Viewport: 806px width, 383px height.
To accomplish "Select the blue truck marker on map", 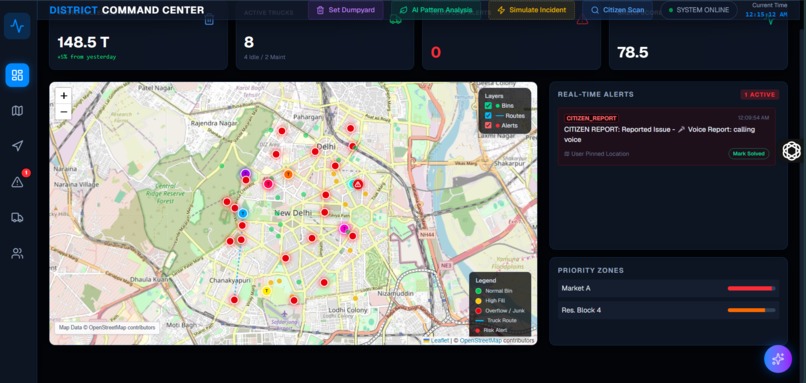I will coord(243,213).
